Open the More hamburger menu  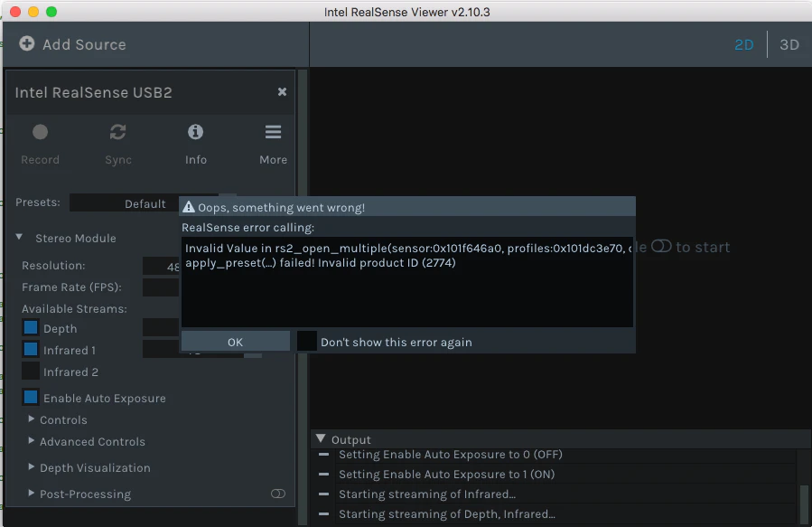(273, 132)
